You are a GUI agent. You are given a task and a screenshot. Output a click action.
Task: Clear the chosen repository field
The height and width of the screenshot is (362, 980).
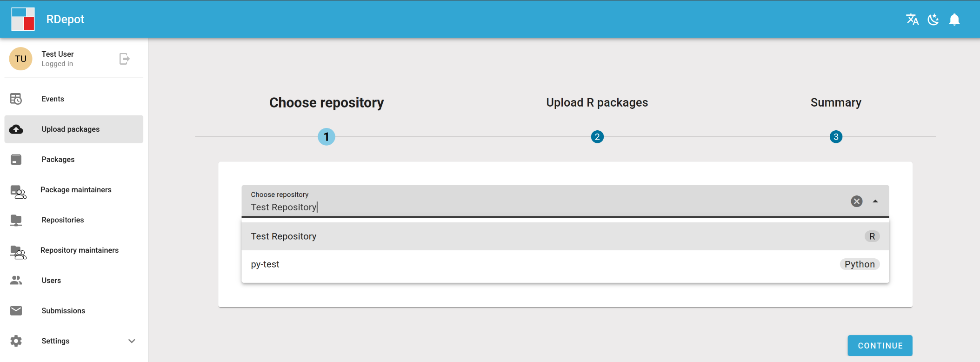pyautogui.click(x=856, y=201)
